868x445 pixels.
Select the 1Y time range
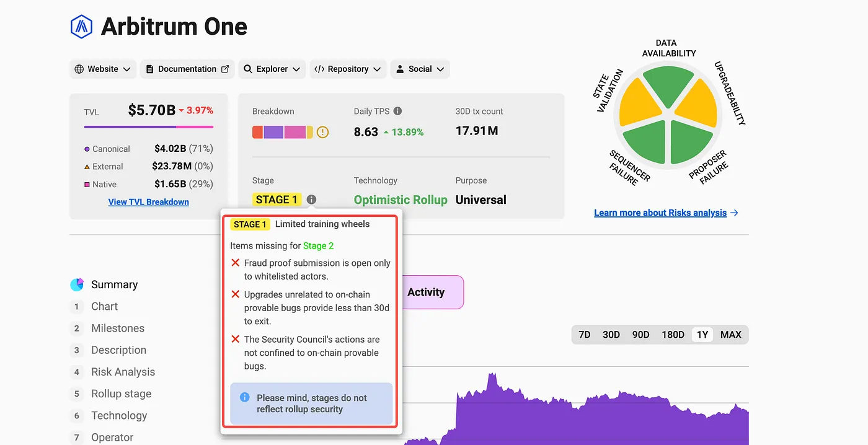702,335
